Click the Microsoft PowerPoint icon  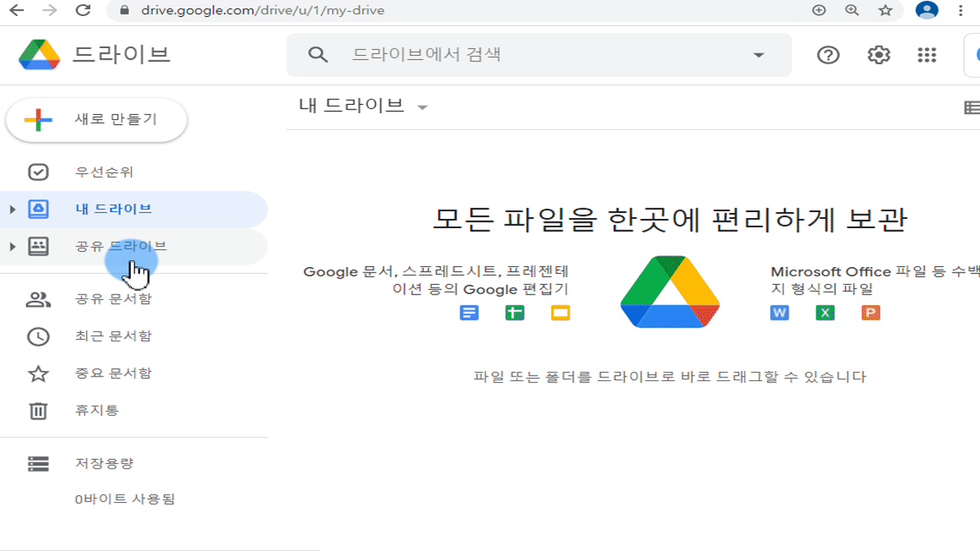point(871,312)
